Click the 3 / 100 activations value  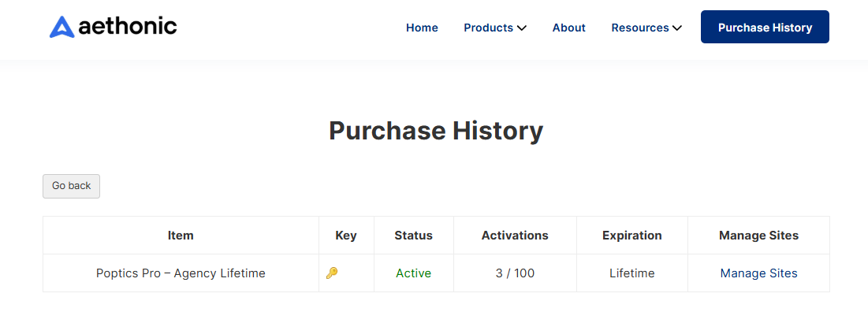pyautogui.click(x=516, y=273)
